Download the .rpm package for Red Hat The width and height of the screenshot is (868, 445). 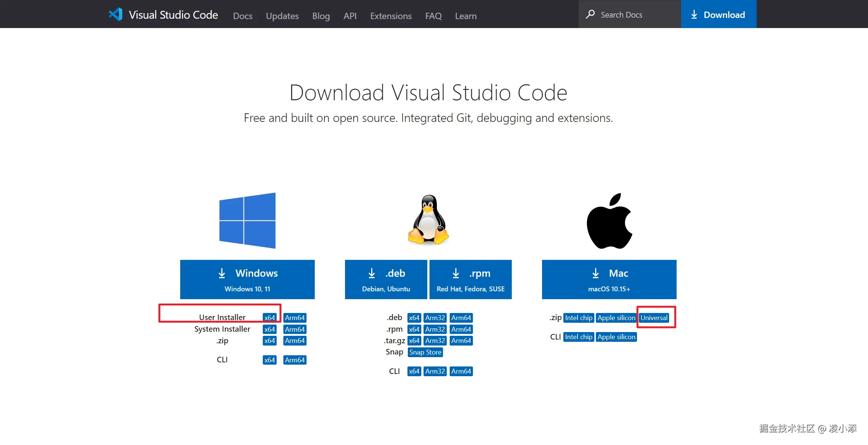(471, 280)
